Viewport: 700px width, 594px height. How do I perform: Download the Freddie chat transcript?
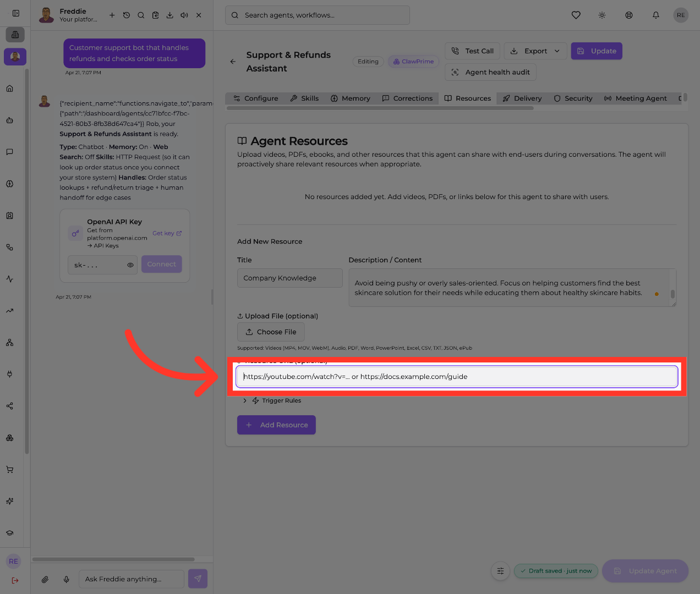170,15
